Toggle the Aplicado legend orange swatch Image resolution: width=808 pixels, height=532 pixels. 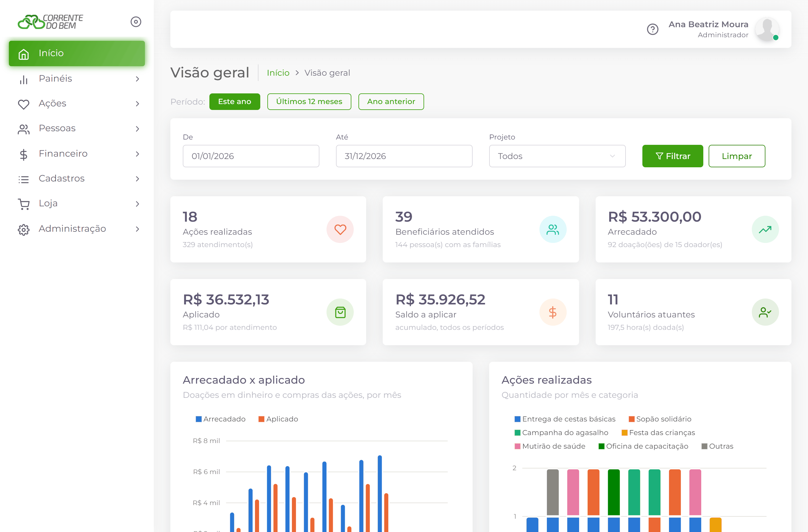pos(261,419)
